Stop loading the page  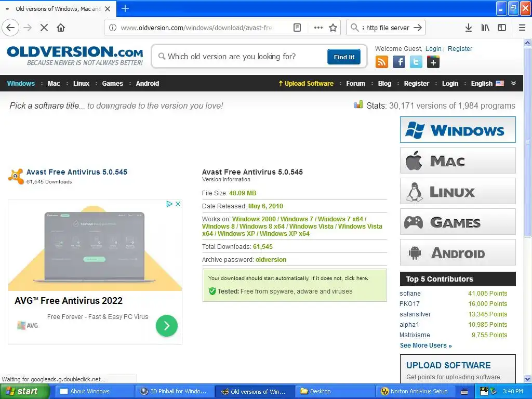[x=44, y=28]
